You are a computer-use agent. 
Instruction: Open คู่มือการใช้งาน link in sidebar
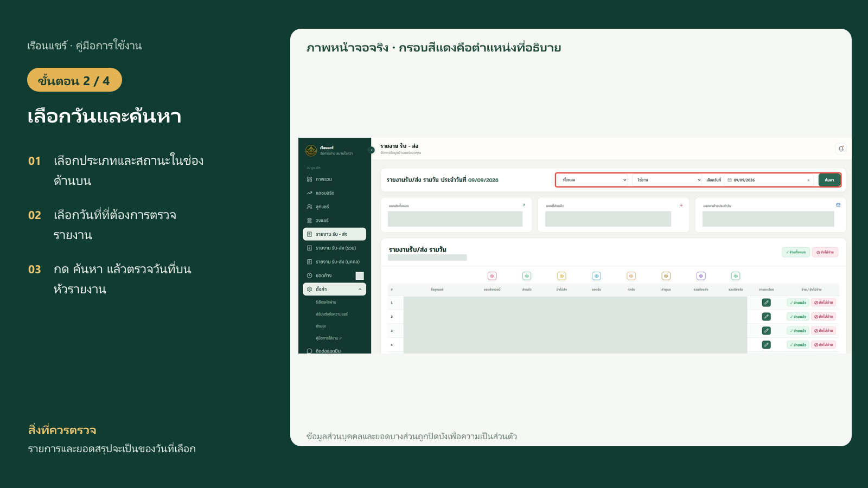click(329, 338)
